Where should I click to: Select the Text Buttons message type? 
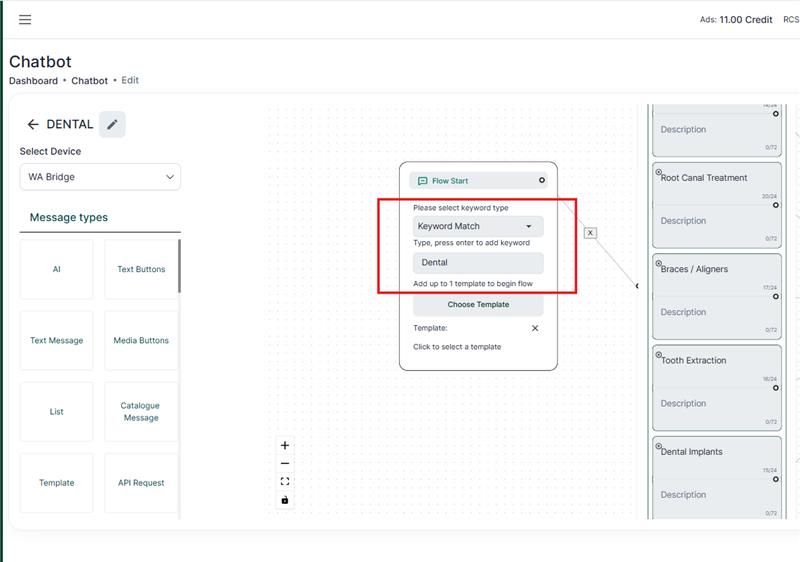pos(141,269)
